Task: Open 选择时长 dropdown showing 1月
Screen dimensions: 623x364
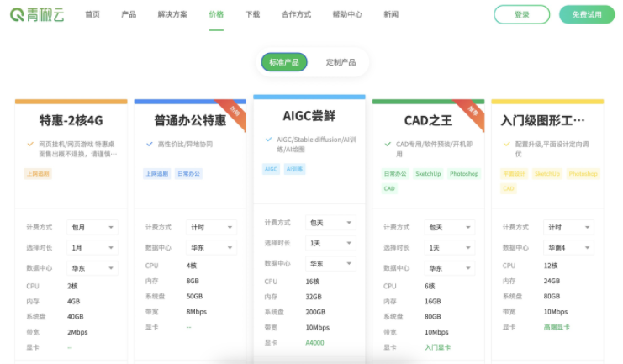Action: coord(92,247)
